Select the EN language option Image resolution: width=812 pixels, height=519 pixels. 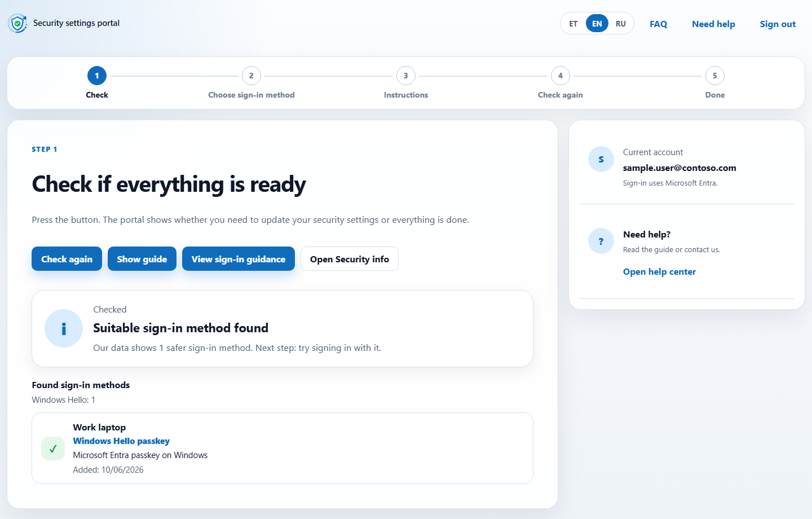[597, 24]
